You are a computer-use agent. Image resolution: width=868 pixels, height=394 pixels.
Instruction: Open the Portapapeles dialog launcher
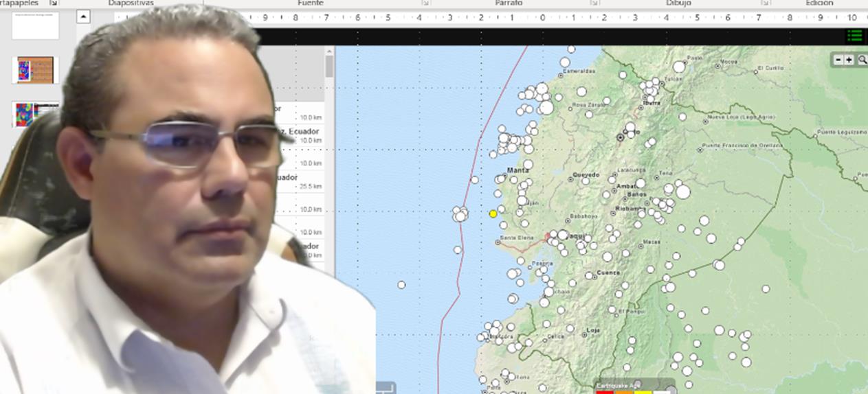click(54, 3)
